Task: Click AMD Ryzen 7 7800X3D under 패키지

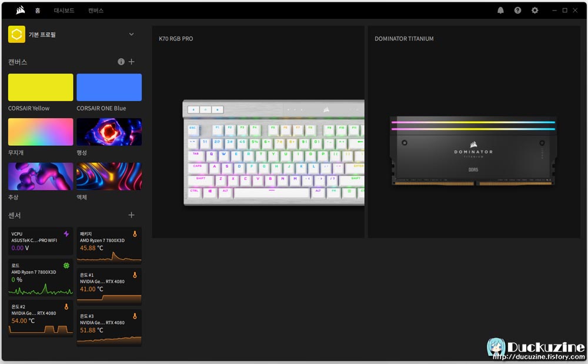Action: (102, 241)
